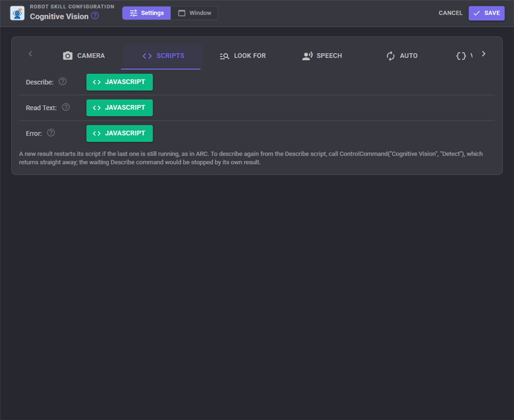
Task: Click the 'Error:' label
Action: pyautogui.click(x=34, y=133)
